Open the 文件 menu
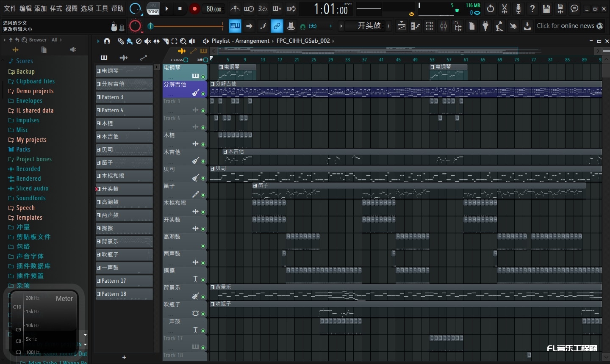Viewport: 610px width, 364px height. [10, 8]
